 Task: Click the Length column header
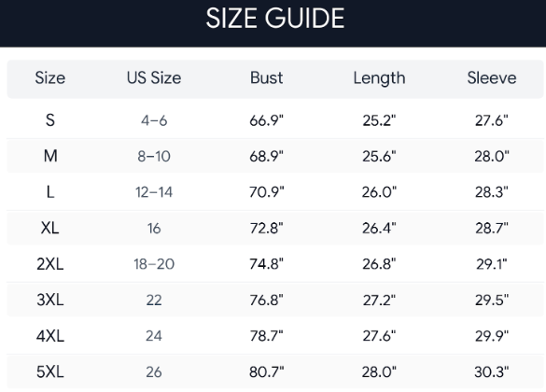(379, 78)
